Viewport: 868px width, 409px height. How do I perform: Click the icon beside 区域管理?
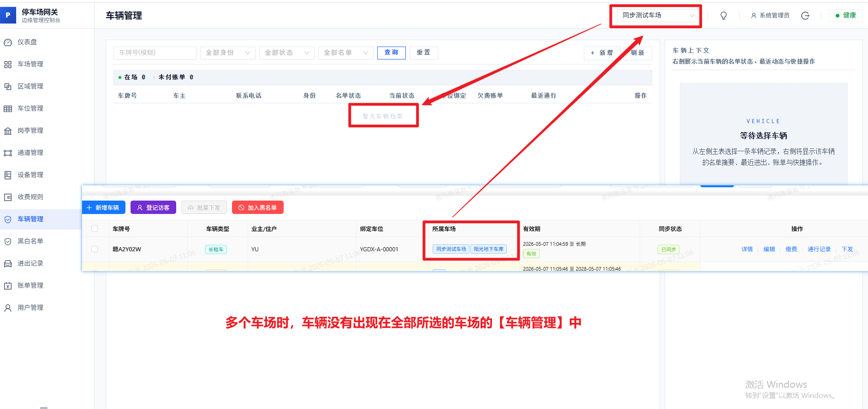[x=8, y=87]
